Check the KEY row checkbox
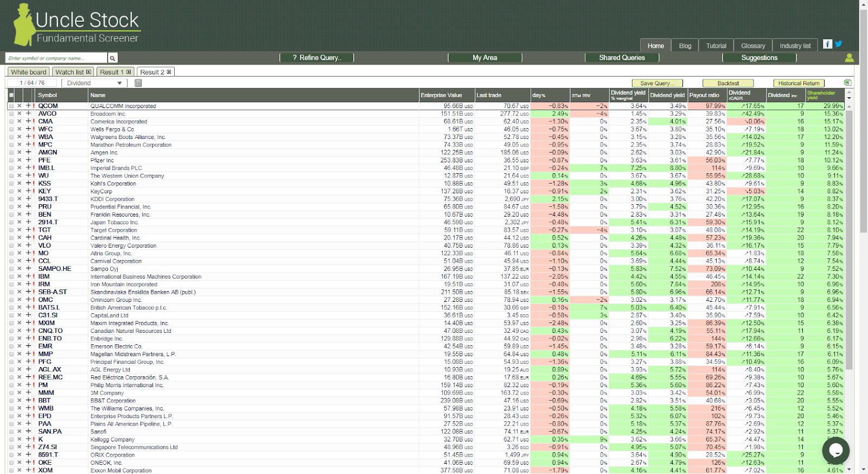This screenshot has width=868, height=474. click(11, 191)
